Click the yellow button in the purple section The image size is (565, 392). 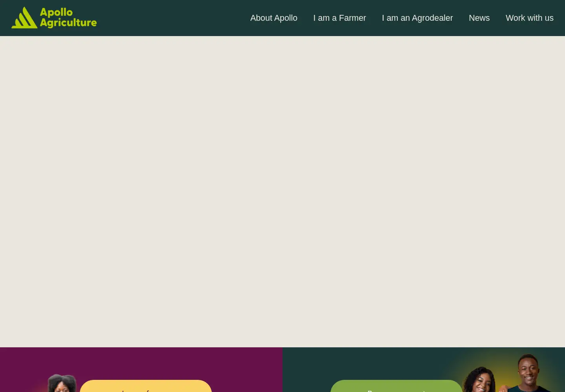tap(146, 386)
